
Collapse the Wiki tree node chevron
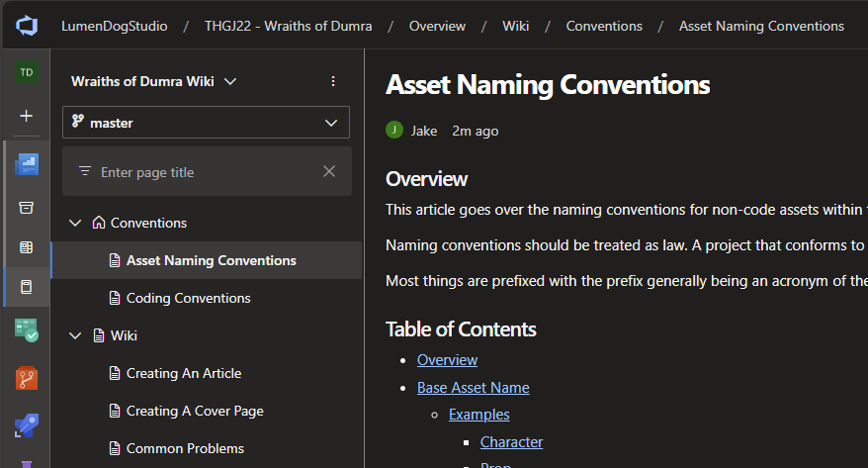[x=75, y=335]
